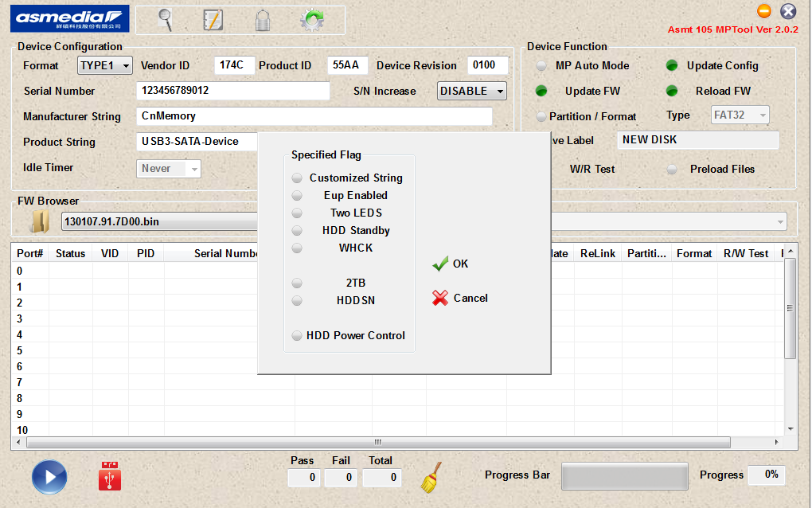Enable HDD Power Control flag
This screenshot has height=508, width=812.
pyautogui.click(x=297, y=335)
